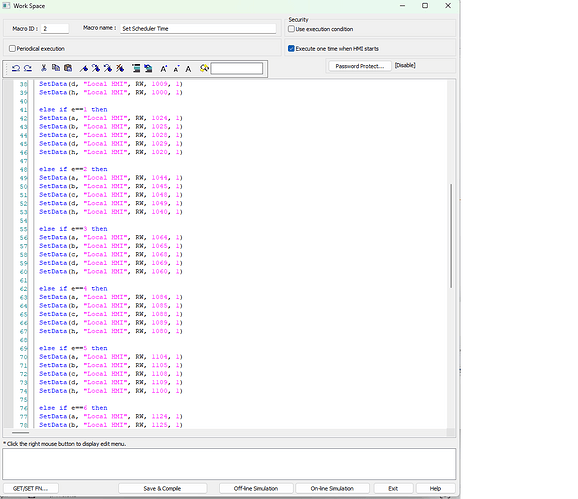The image size is (578, 499).
Task: Click the Save & Compile button
Action: 162,488
